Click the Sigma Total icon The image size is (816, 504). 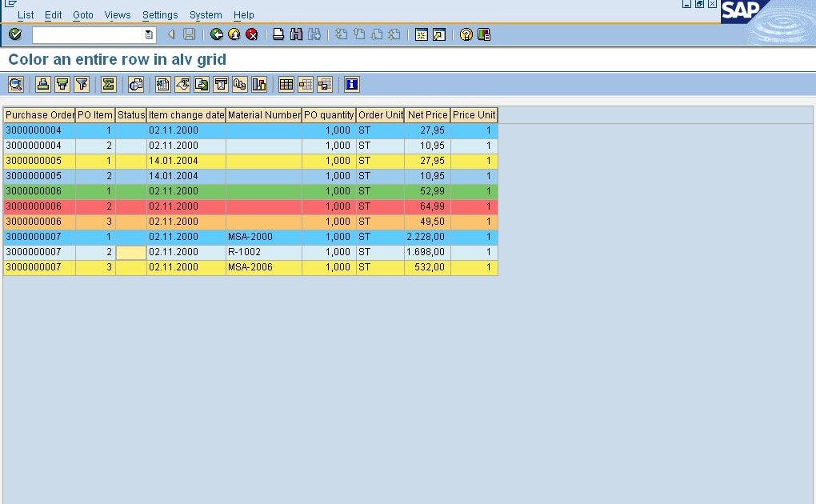pos(108,84)
